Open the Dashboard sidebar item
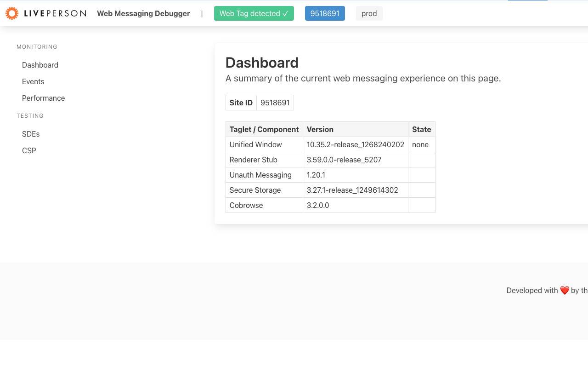The width and height of the screenshot is (588, 368). (x=40, y=65)
